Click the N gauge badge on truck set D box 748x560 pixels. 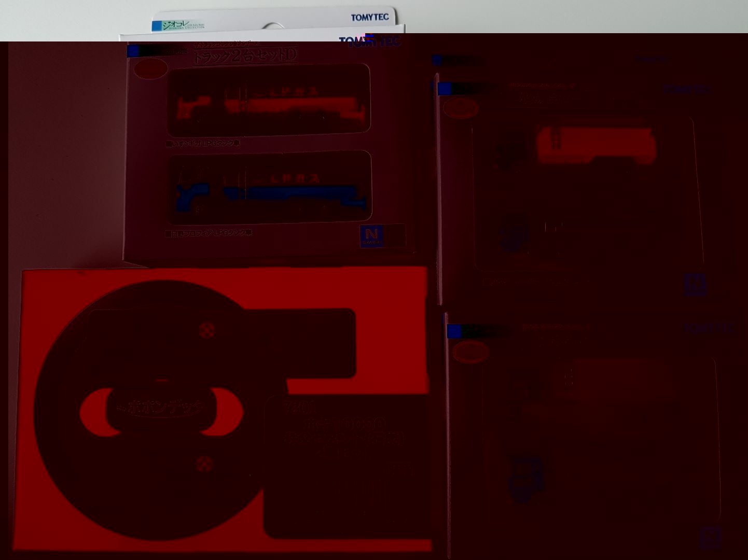coord(371,236)
